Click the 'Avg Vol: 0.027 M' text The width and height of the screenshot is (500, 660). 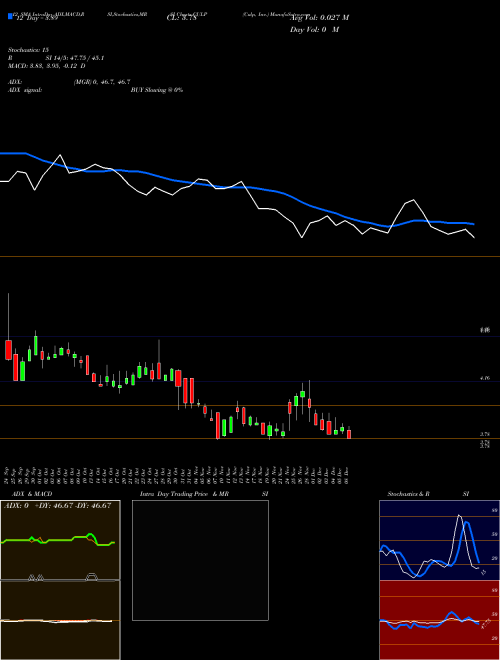[319, 18]
